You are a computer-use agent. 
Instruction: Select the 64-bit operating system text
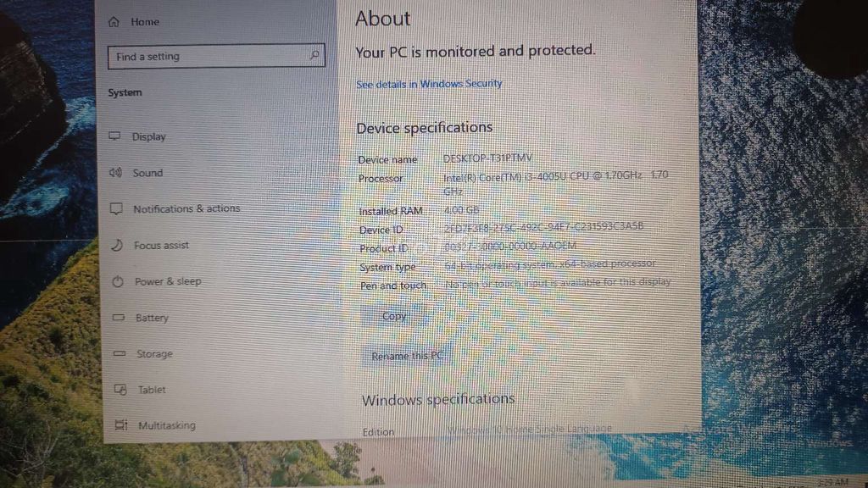pos(550,264)
